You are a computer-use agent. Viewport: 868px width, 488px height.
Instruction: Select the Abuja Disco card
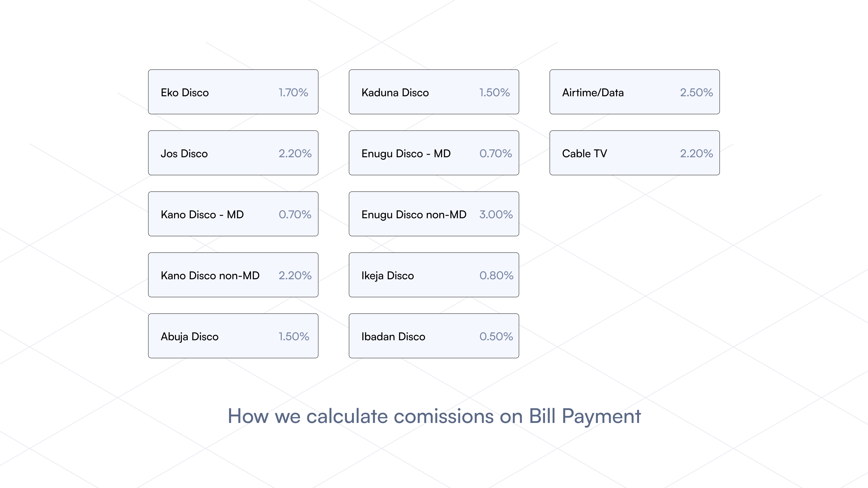(233, 336)
